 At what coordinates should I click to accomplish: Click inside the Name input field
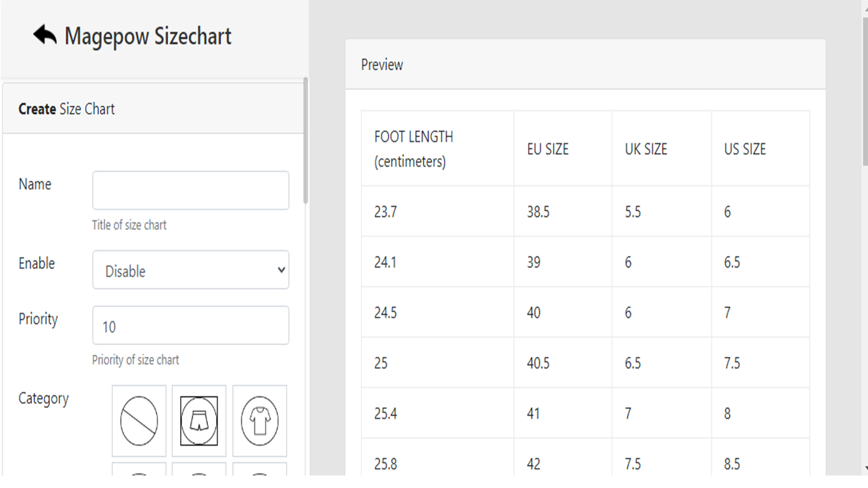(x=190, y=190)
